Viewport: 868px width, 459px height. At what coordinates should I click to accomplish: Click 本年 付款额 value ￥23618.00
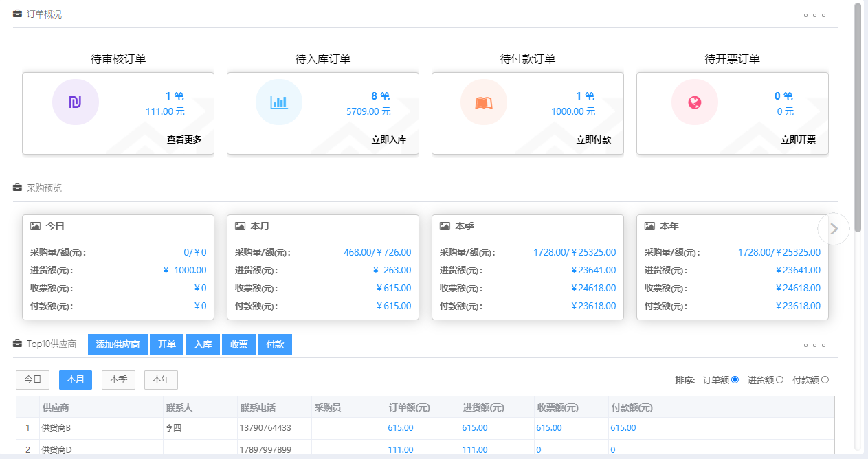(x=799, y=306)
